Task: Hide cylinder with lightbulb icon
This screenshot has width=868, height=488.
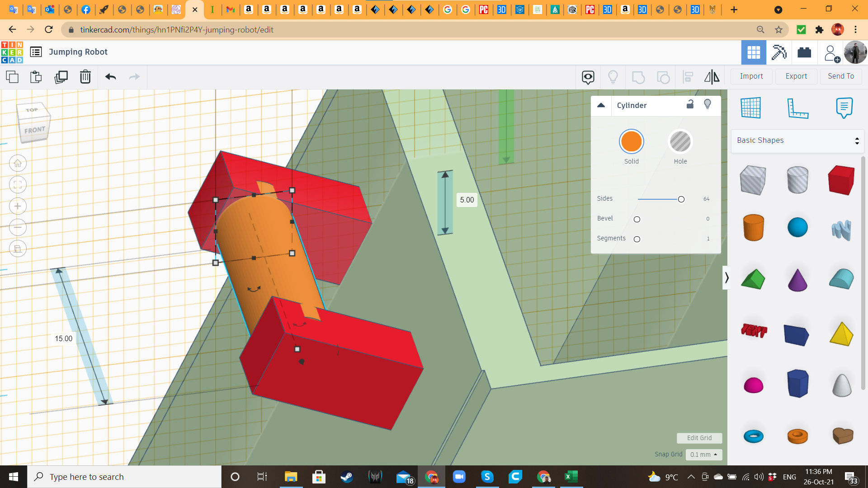Action: coord(708,104)
